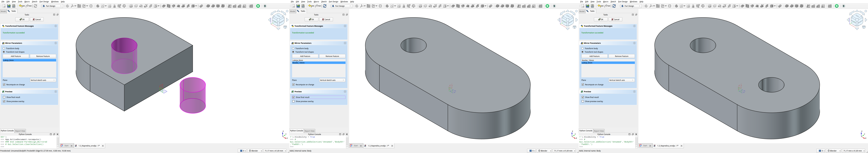The image size is (868, 153).
Task: Click the Add Feature button in the right window
Action: (594, 56)
